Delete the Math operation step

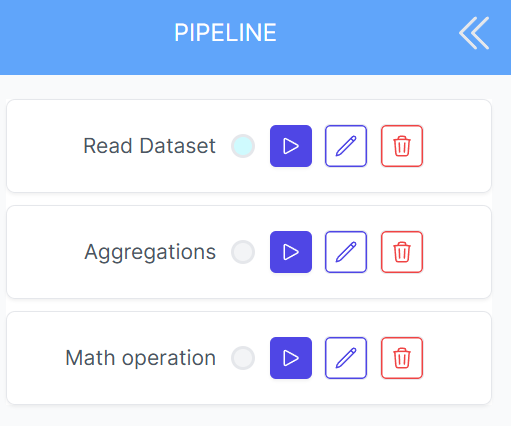402,358
